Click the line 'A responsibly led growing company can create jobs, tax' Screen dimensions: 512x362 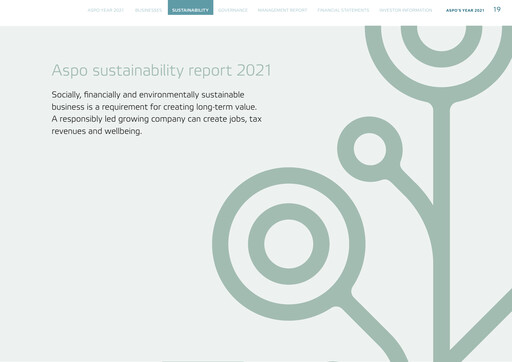156,119
